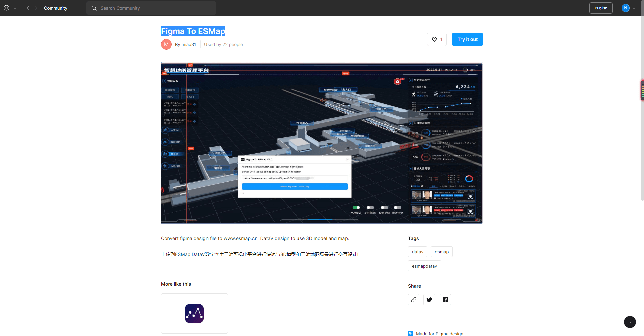Share the plugin on Facebook
This screenshot has height=336, width=644.
[x=445, y=299]
